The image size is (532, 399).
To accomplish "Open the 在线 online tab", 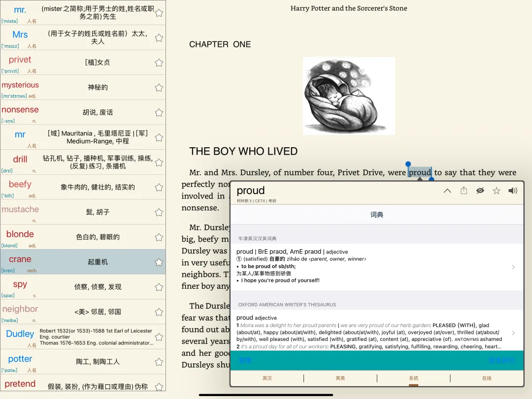I will pyautogui.click(x=487, y=378).
